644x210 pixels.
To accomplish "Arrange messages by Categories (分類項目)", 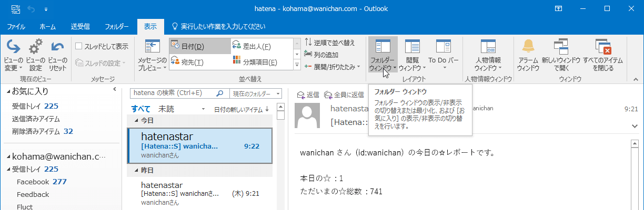I will point(261,62).
